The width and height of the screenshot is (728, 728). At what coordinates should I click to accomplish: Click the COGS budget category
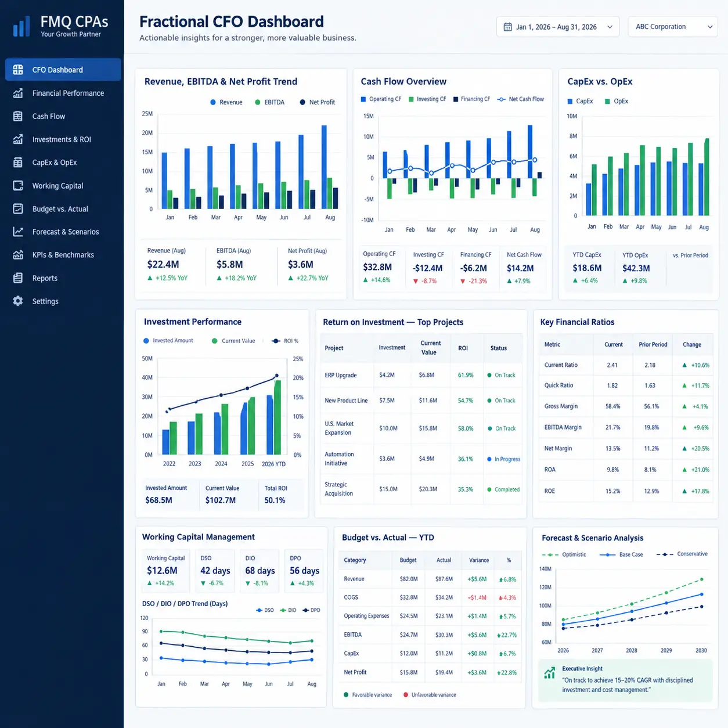coord(351,597)
